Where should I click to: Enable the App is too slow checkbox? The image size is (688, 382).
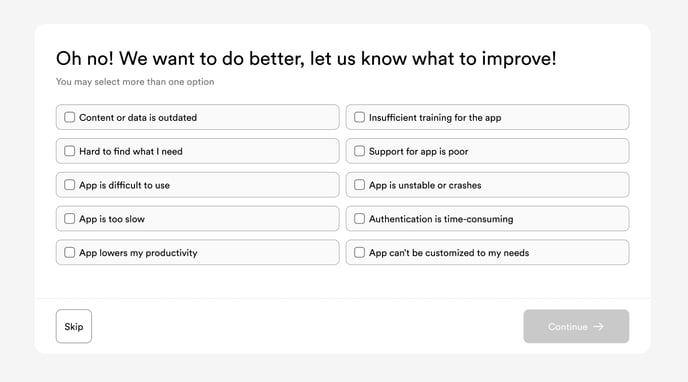[x=69, y=218]
